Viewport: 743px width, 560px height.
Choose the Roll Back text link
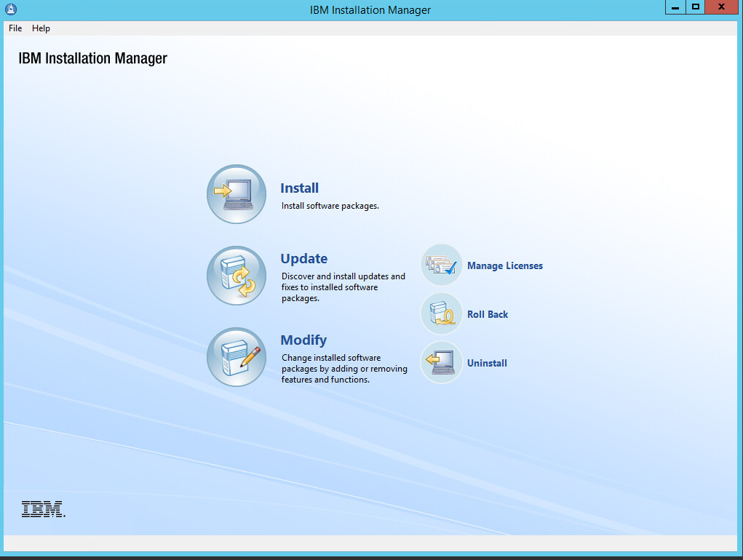488,315
